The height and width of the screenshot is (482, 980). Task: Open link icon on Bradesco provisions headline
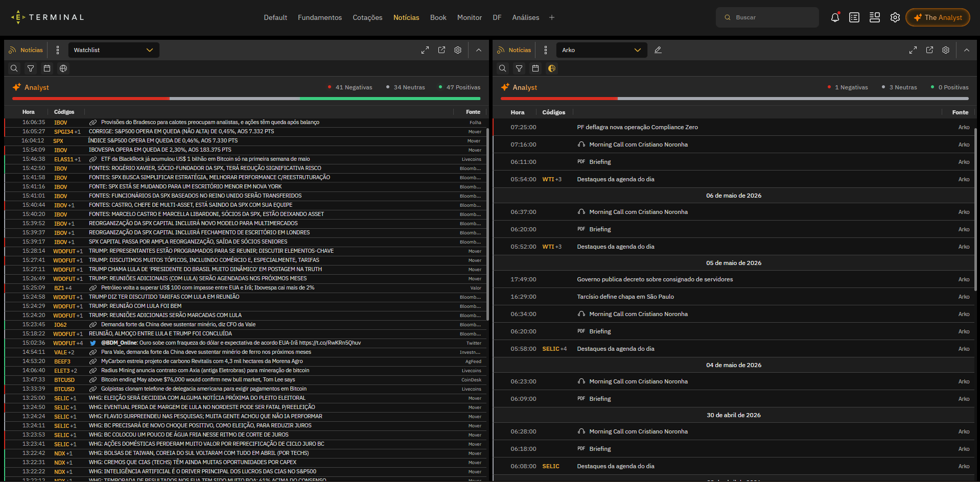click(x=93, y=123)
